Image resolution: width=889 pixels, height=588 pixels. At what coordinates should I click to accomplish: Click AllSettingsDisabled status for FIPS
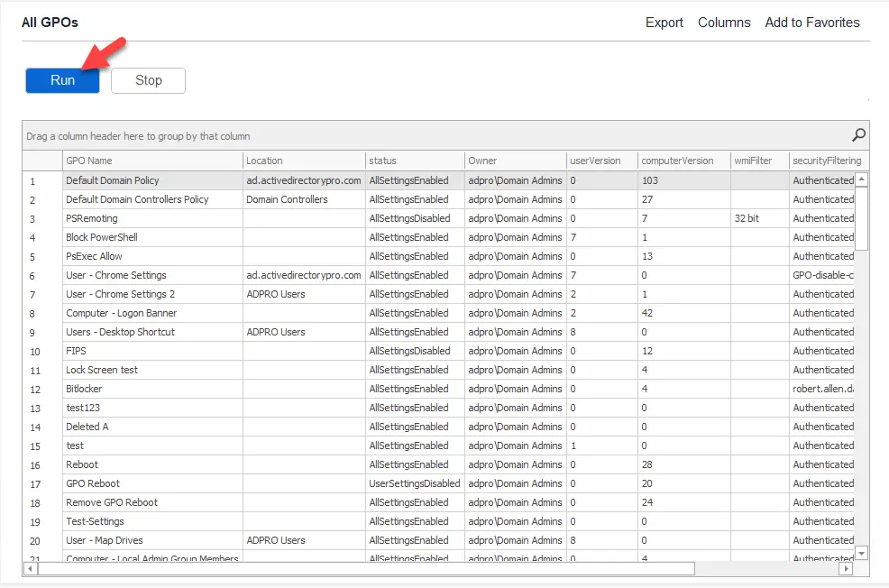[415, 351]
